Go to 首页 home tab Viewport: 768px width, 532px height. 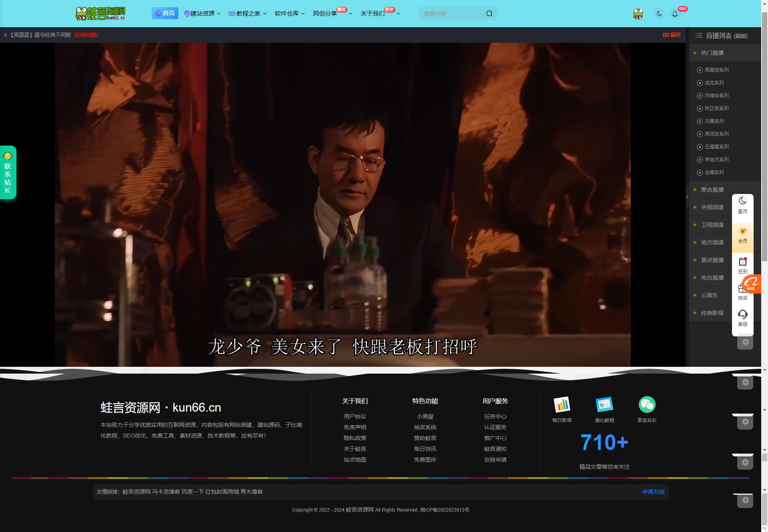pyautogui.click(x=165, y=13)
